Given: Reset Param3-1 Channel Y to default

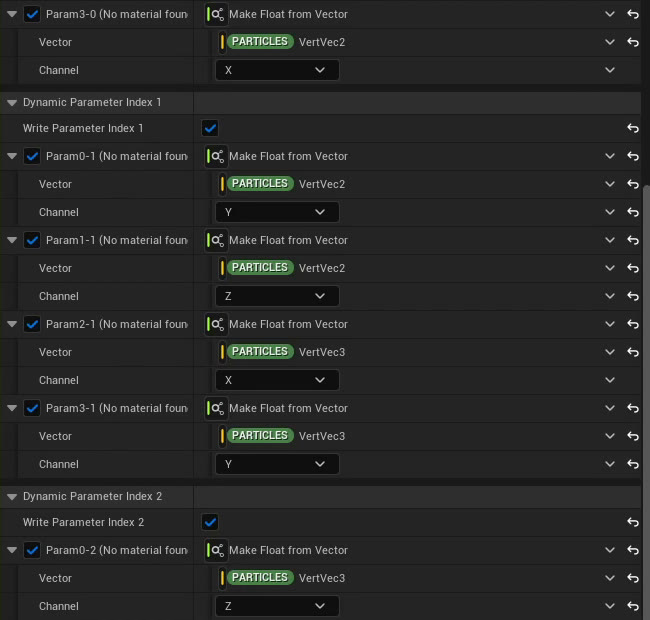Looking at the screenshot, I should [x=633, y=464].
